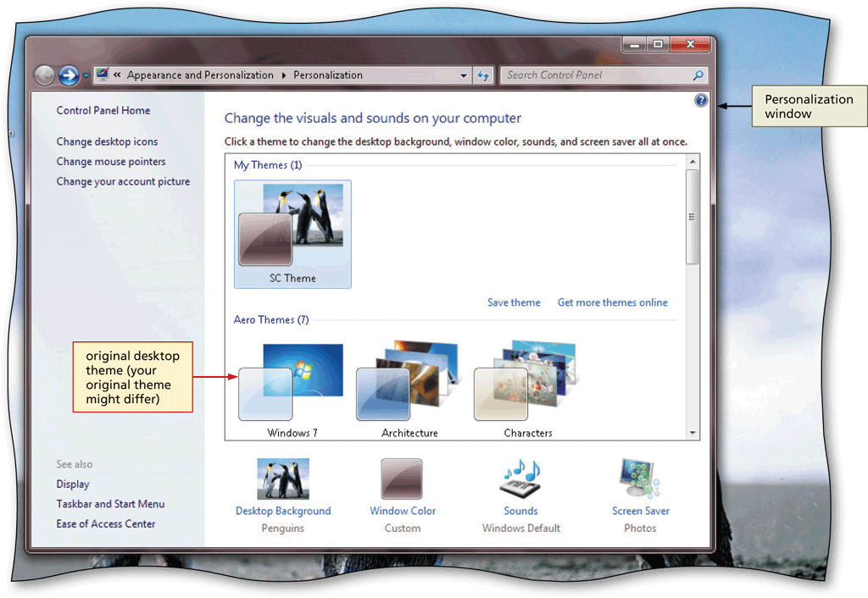Click the Save theme link

[x=514, y=302]
